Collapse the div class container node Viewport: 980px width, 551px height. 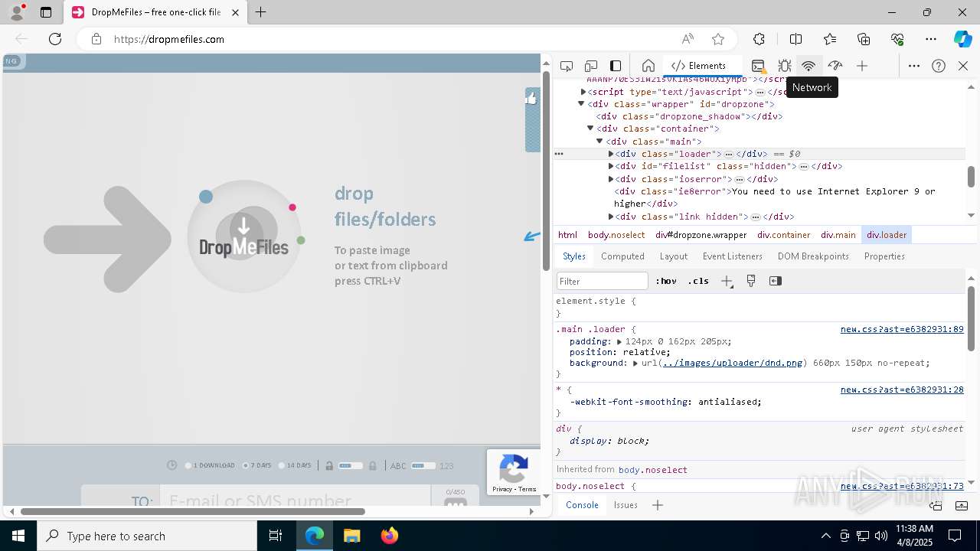tap(590, 129)
